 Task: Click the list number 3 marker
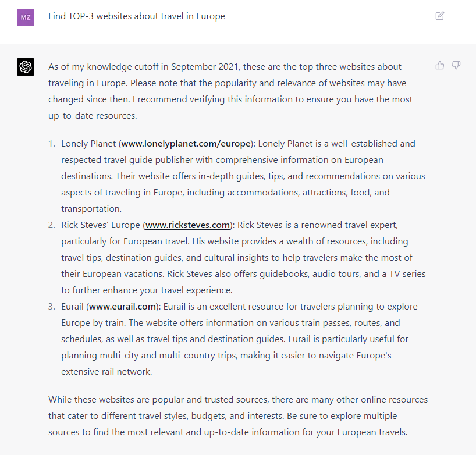[x=52, y=307]
